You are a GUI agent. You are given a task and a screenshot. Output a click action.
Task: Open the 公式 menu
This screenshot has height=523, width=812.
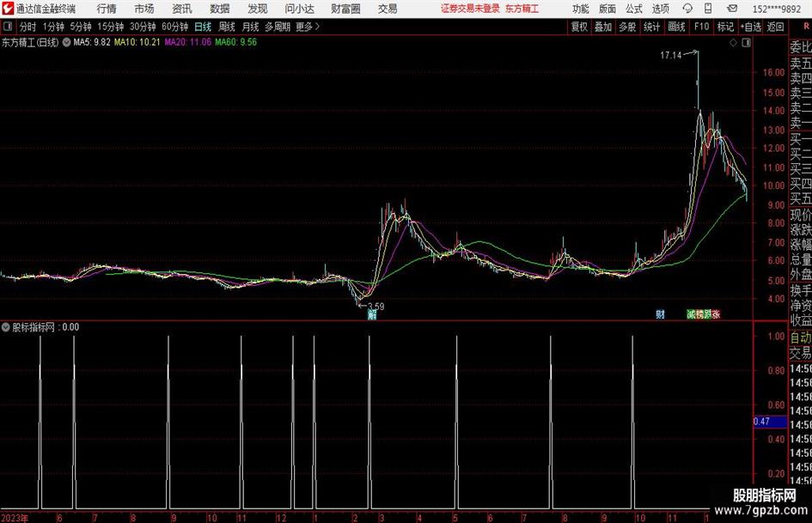[634, 9]
